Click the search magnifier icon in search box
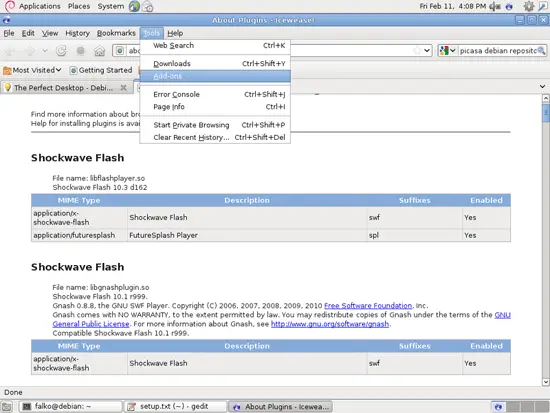Image resolution: width=550 pixels, height=413 pixels. click(x=541, y=51)
